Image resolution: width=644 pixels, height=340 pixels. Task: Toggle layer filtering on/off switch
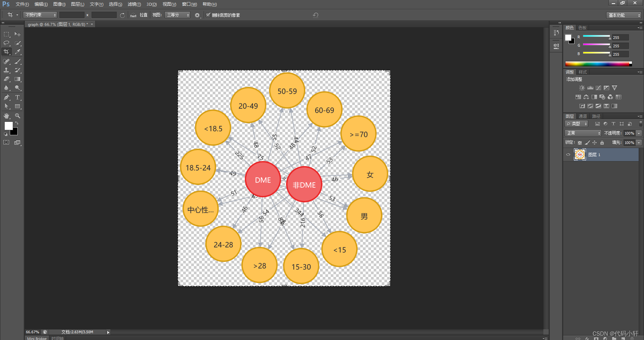(641, 124)
